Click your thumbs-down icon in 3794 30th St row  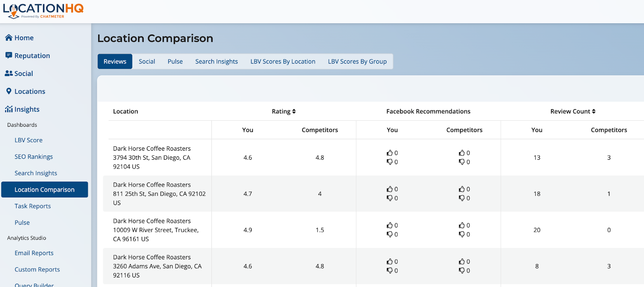click(x=390, y=162)
